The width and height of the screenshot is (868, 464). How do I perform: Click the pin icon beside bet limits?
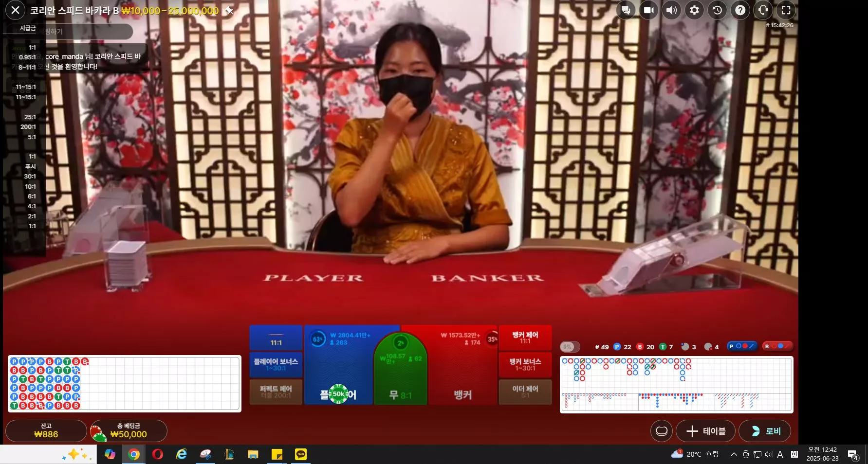tap(229, 11)
